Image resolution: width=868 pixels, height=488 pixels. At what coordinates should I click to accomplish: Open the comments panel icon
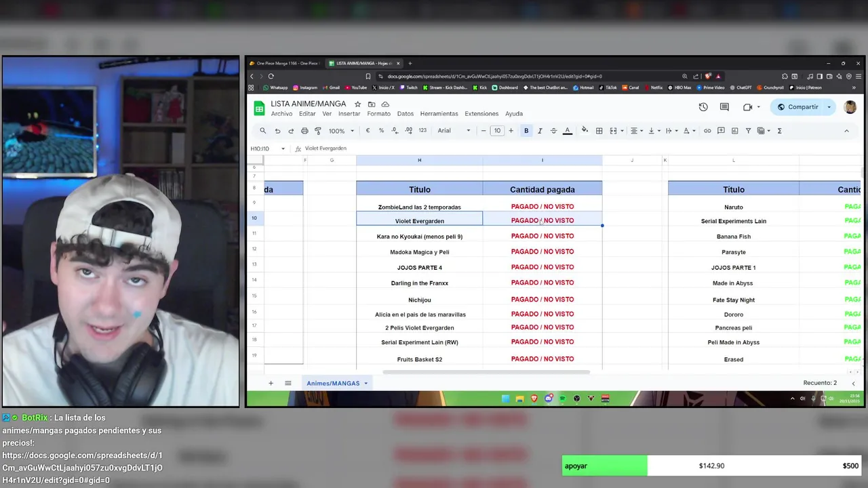(724, 107)
